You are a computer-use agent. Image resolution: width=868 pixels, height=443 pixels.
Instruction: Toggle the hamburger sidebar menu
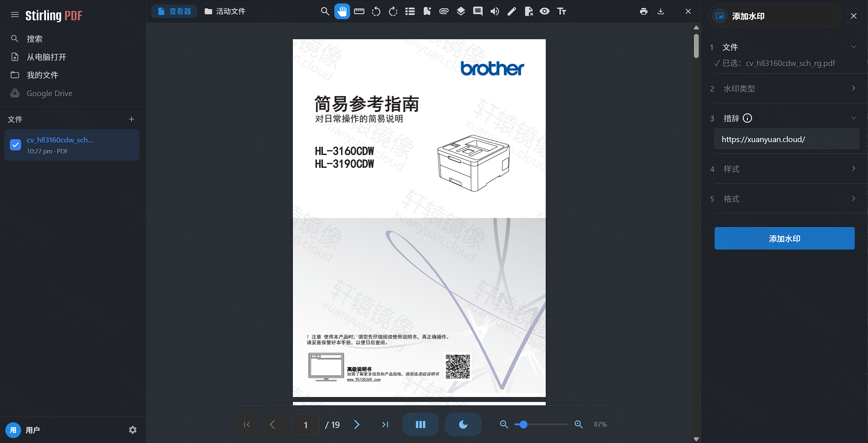point(15,15)
